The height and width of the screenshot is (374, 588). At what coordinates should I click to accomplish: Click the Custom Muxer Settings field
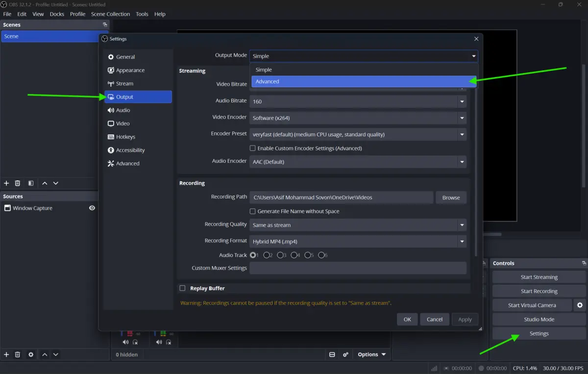pyautogui.click(x=358, y=268)
